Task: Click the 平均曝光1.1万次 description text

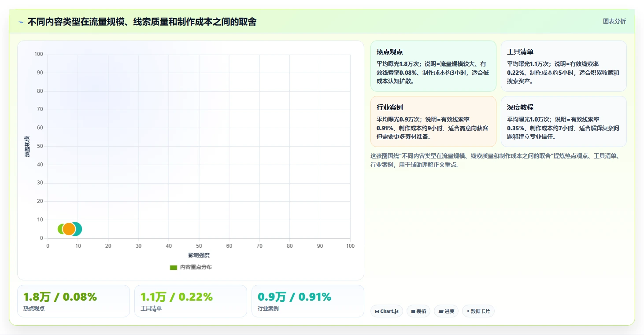Action: [x=563, y=73]
